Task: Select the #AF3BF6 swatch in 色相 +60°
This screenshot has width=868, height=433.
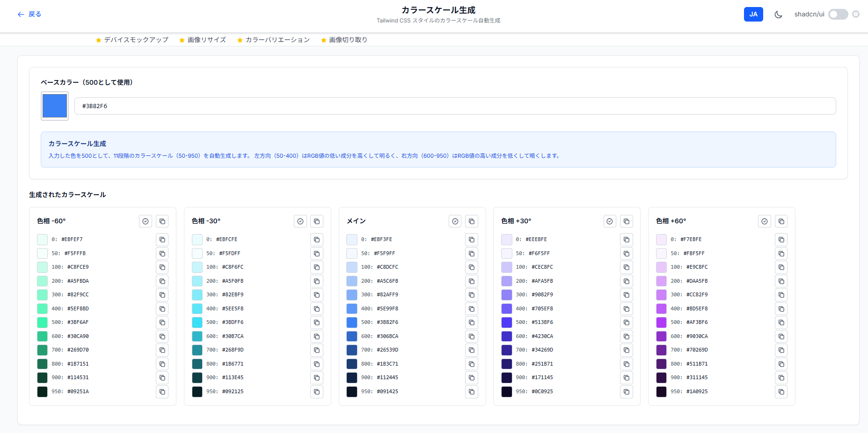Action: pos(662,323)
